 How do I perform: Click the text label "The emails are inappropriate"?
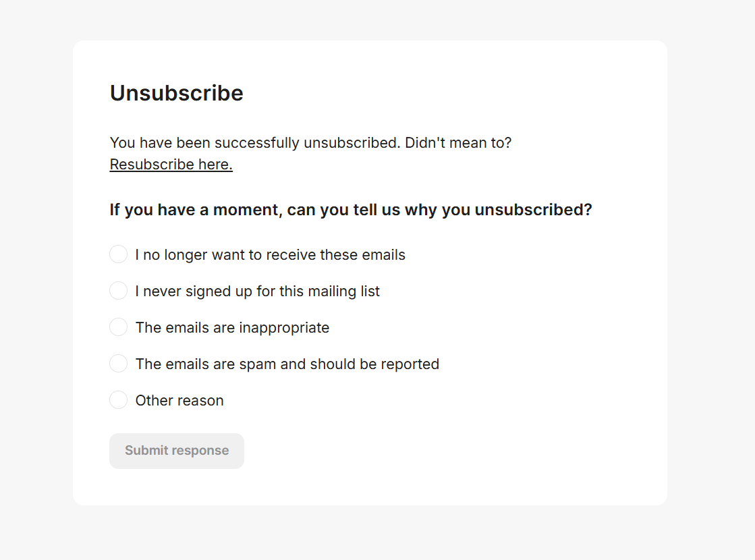[232, 327]
